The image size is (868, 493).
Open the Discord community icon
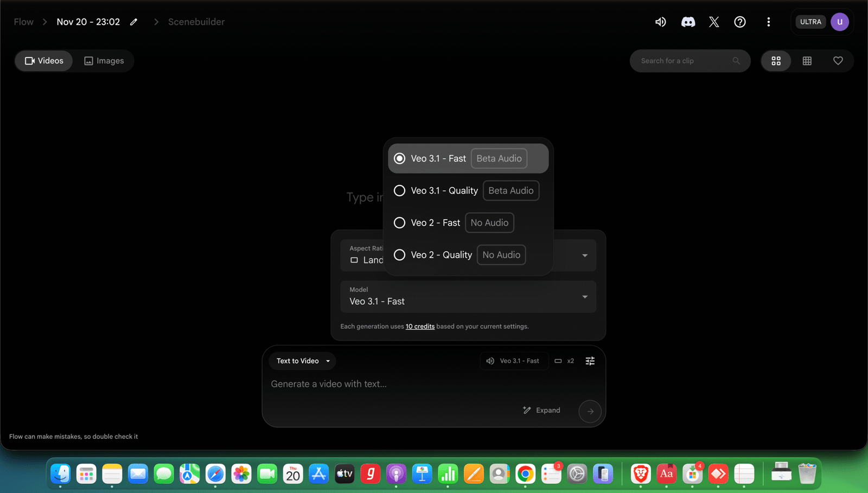(688, 22)
